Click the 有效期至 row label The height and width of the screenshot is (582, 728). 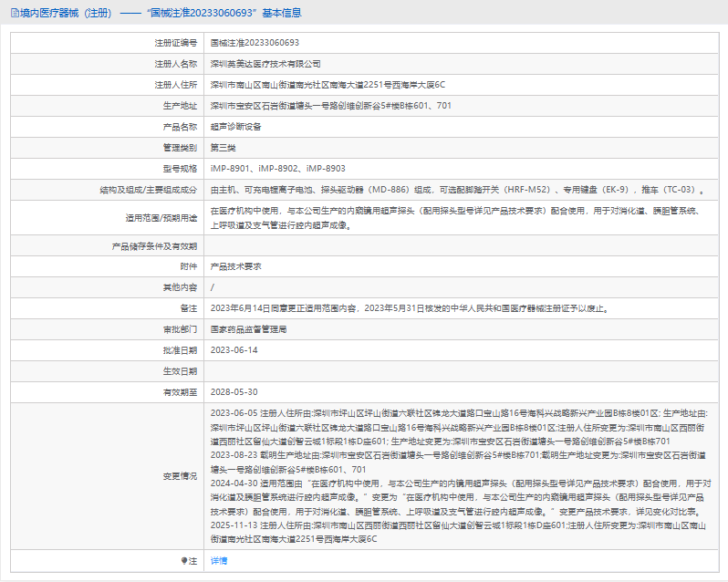180,391
